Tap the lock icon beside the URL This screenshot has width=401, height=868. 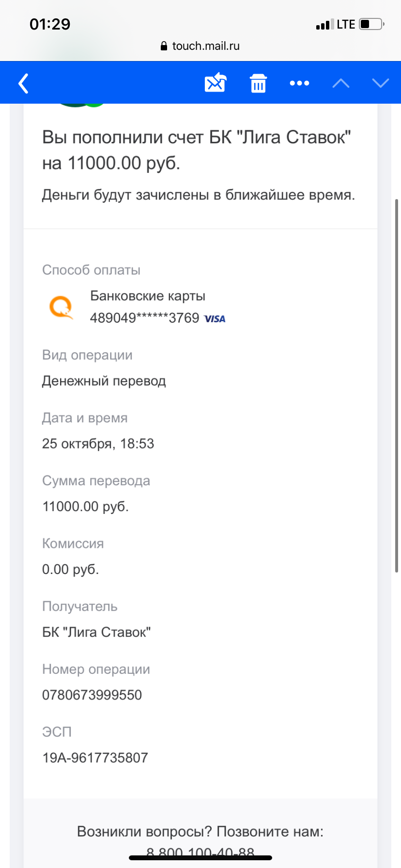tap(164, 46)
